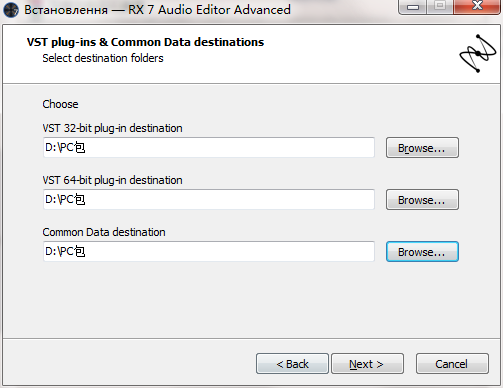Screen dimensions: 503x388
Task: Proceed with the Next button
Action: pos(367,364)
